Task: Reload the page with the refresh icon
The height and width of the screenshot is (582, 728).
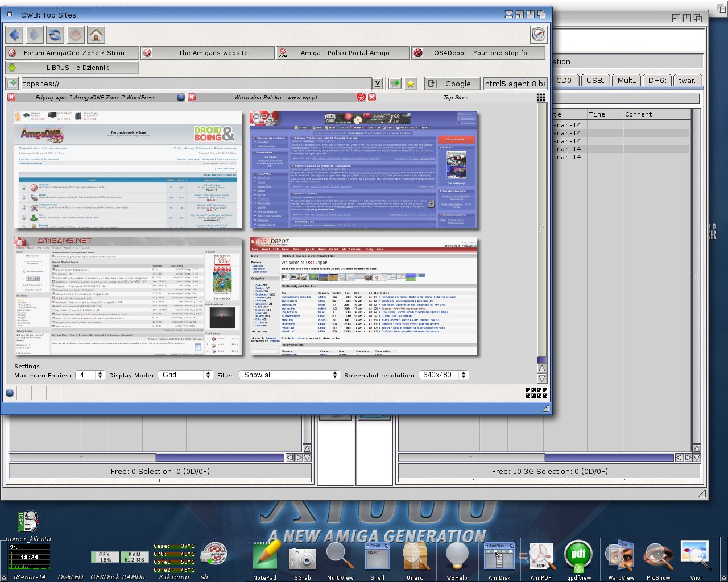Action: click(x=55, y=35)
